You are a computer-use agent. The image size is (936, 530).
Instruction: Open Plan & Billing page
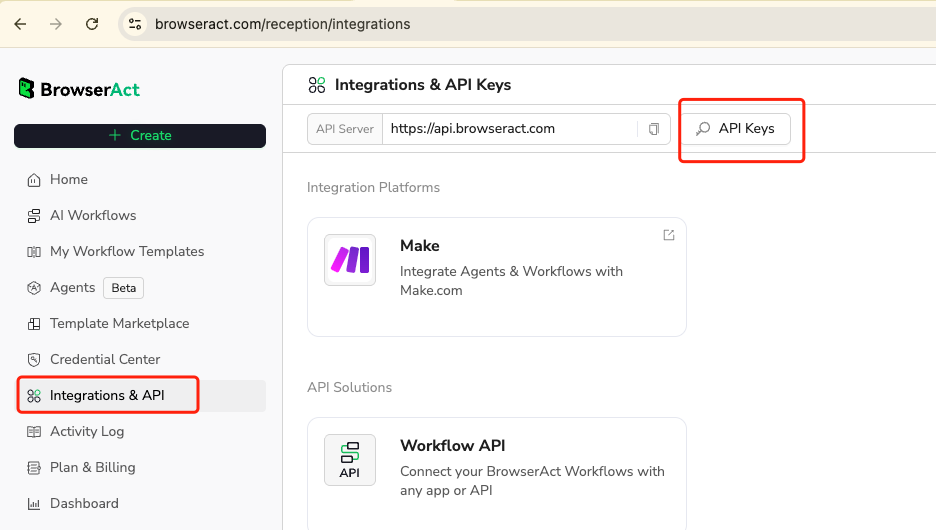pyautogui.click(x=92, y=468)
